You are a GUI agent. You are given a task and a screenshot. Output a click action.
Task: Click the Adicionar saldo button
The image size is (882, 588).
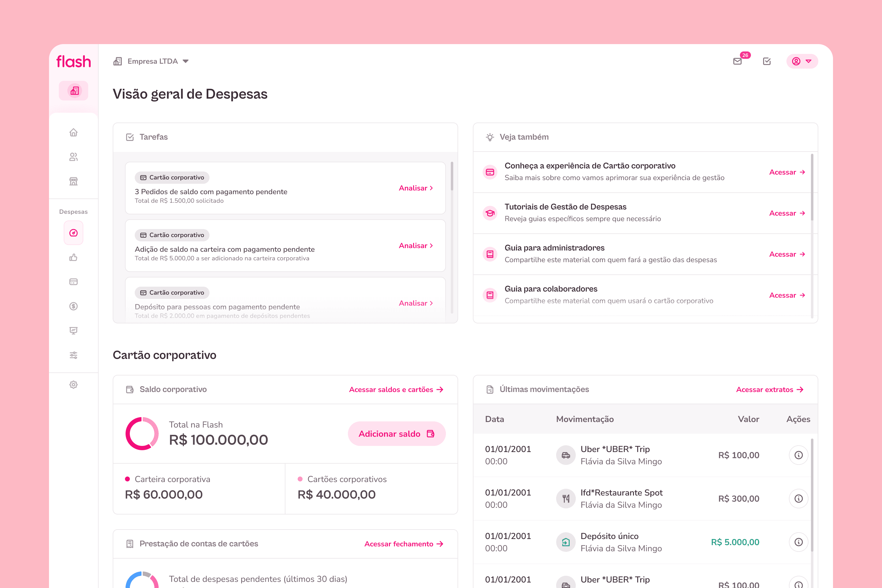click(x=396, y=434)
